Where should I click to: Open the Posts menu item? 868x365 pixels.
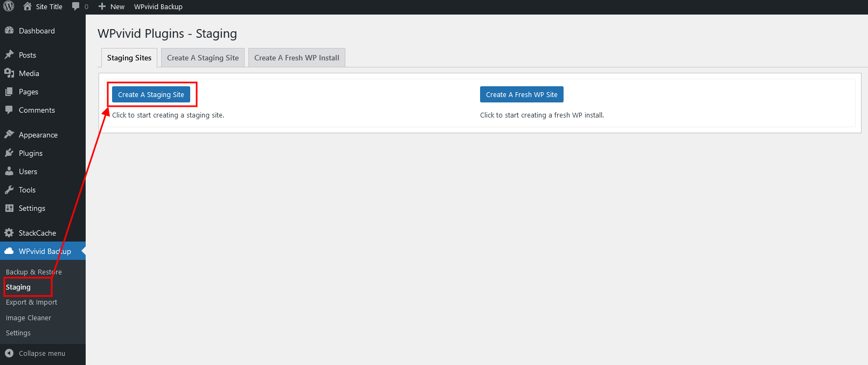(x=27, y=55)
